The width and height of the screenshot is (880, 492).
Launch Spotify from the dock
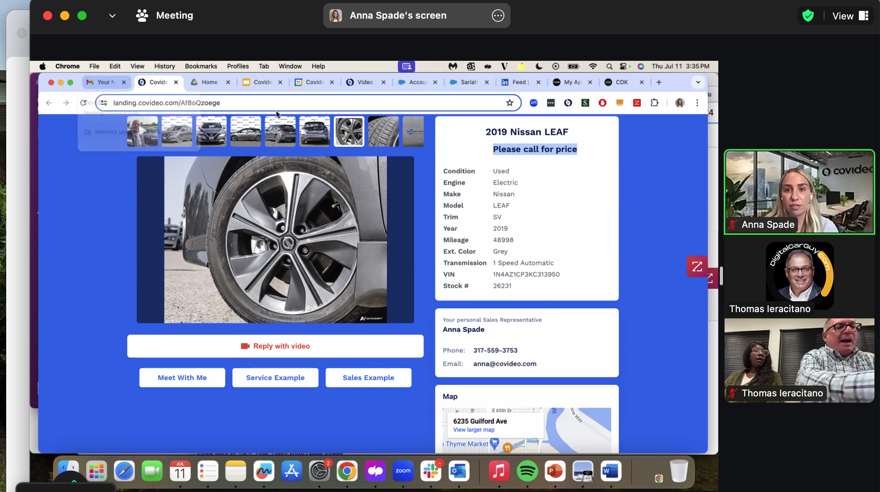[x=527, y=471]
